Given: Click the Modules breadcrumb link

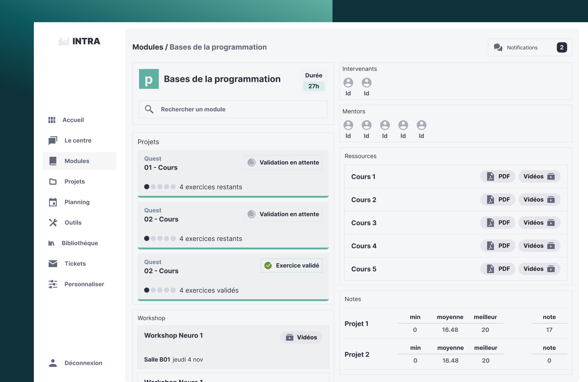Looking at the screenshot, I should (x=148, y=47).
